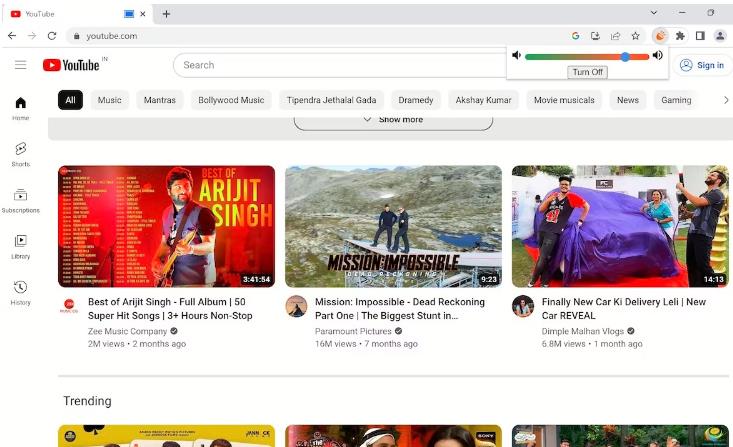Image resolution: width=733 pixels, height=447 pixels.
Task: Open the Best of Arijit Singh title
Action: pyautogui.click(x=170, y=309)
